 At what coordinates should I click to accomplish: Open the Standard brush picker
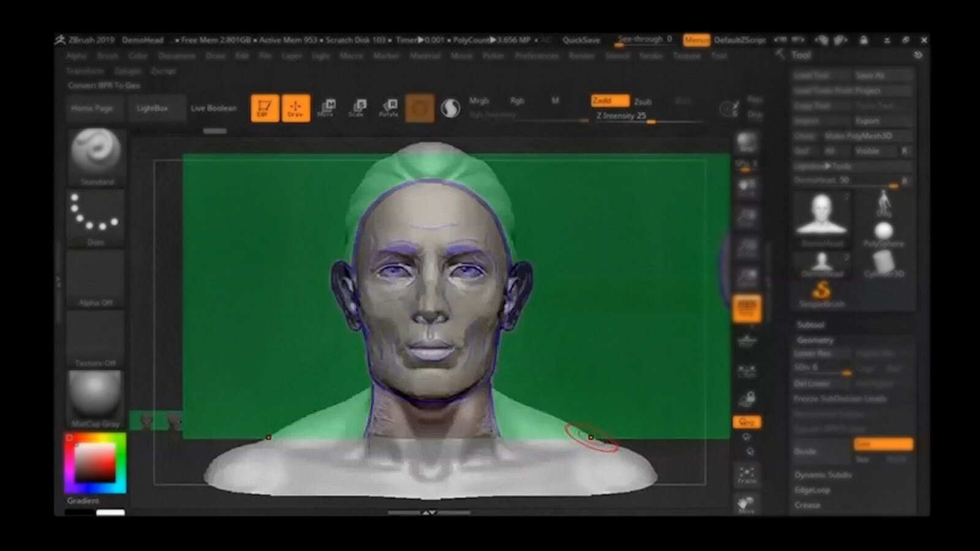(x=96, y=157)
